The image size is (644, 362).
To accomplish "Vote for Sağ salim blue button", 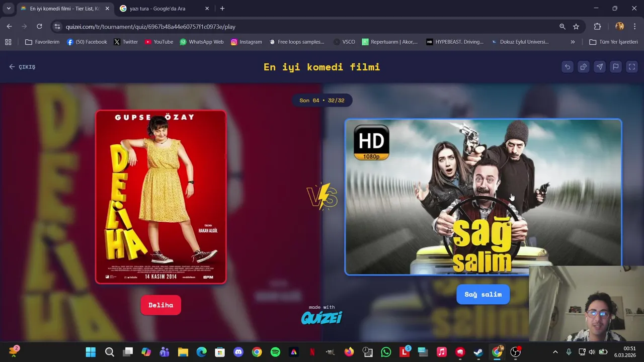I will (483, 295).
